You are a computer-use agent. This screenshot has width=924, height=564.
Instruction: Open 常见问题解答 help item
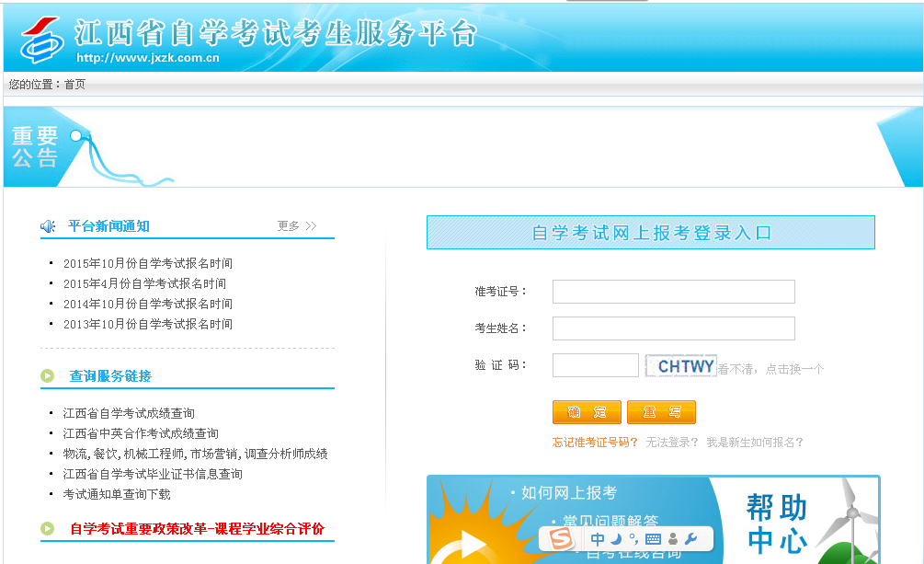610,521
